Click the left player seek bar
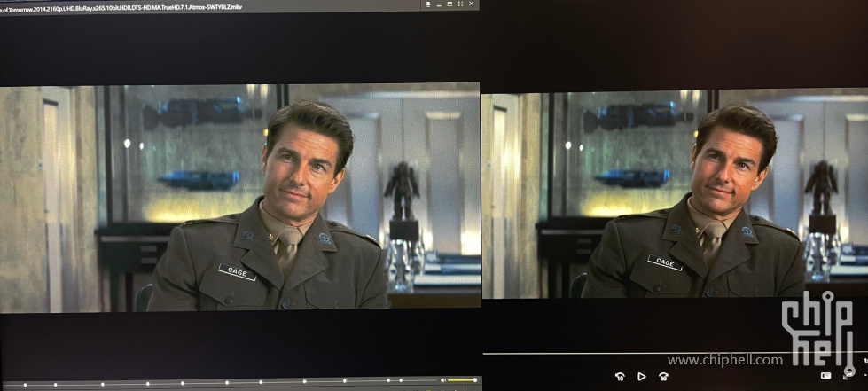The height and width of the screenshot is (391, 868). pos(219,383)
